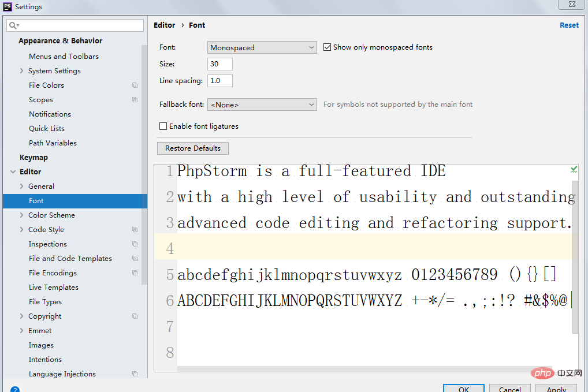The image size is (588, 392).
Task: Click the font Size input field
Action: tap(219, 64)
